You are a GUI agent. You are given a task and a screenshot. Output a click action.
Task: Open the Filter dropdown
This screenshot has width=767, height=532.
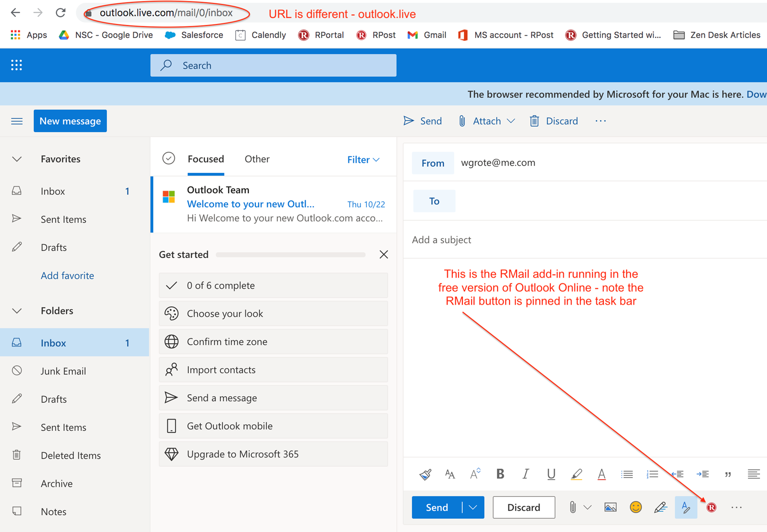point(363,160)
